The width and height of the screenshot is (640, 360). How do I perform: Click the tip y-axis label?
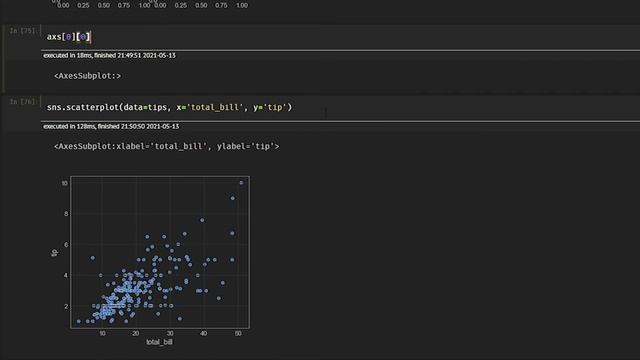pos(55,253)
